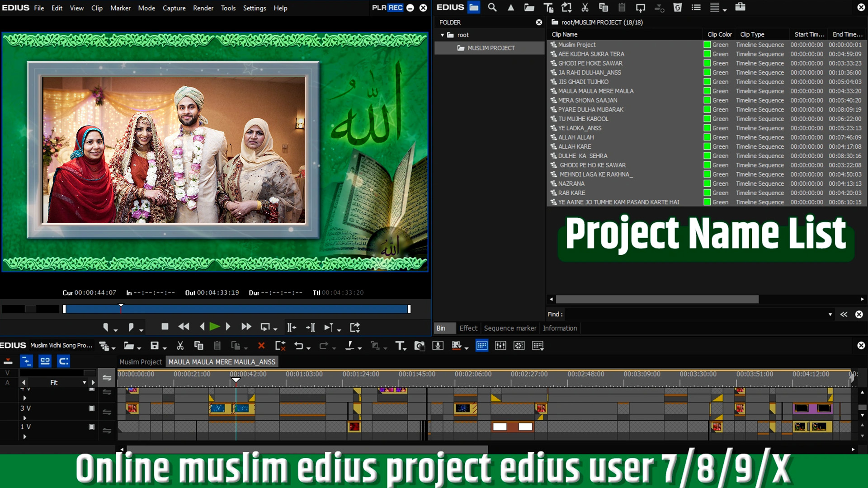Screen dimensions: 868x488
Task: Collapse the root folder tree
Action: coord(443,35)
